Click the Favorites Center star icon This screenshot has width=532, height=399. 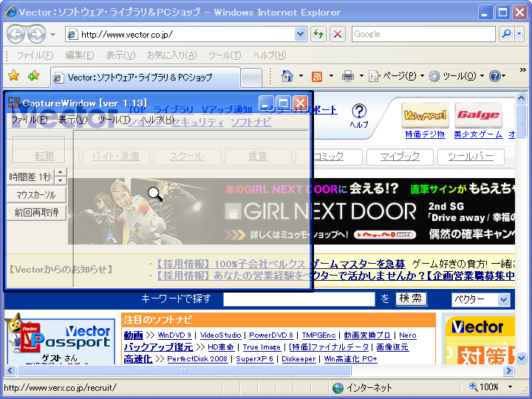coord(14,75)
